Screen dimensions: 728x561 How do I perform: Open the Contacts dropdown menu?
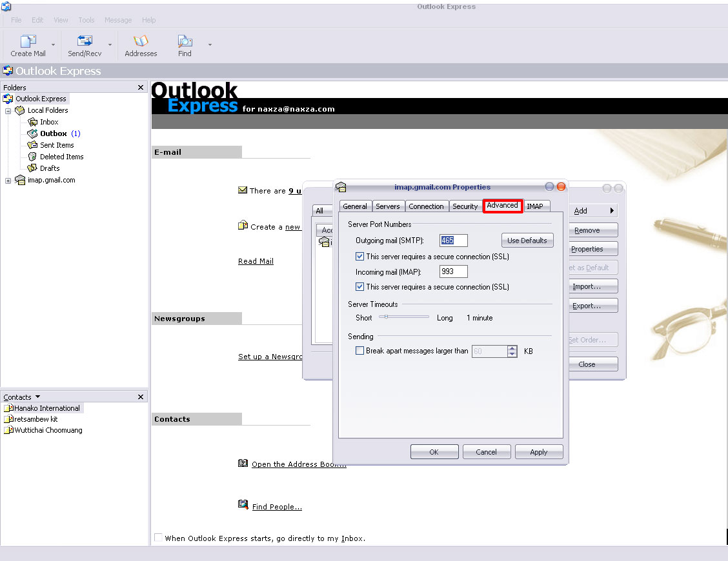pyautogui.click(x=22, y=397)
